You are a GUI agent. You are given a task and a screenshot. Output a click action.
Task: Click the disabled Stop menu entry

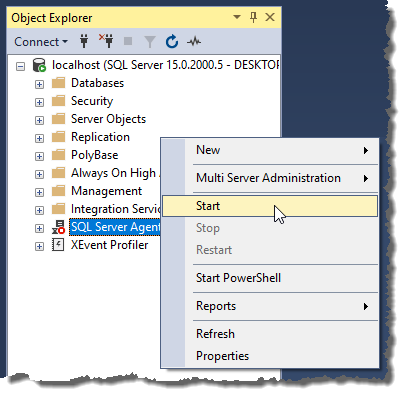[270, 228]
